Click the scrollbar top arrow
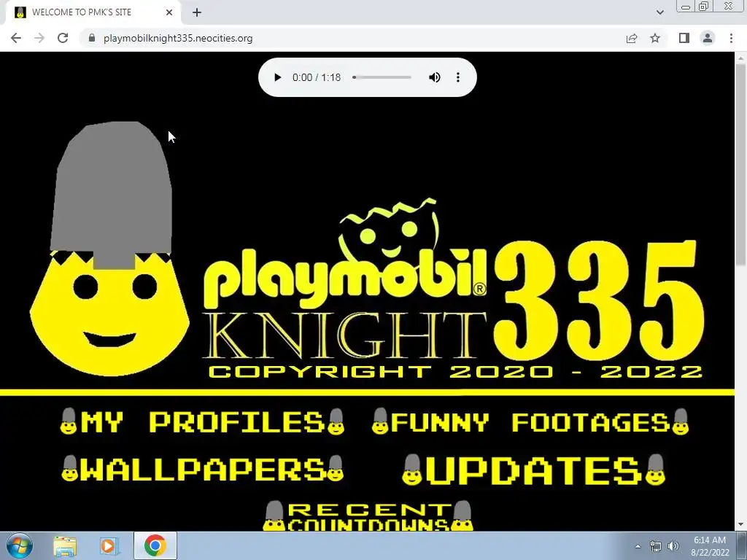Viewport: 747px width, 560px height. point(740,57)
